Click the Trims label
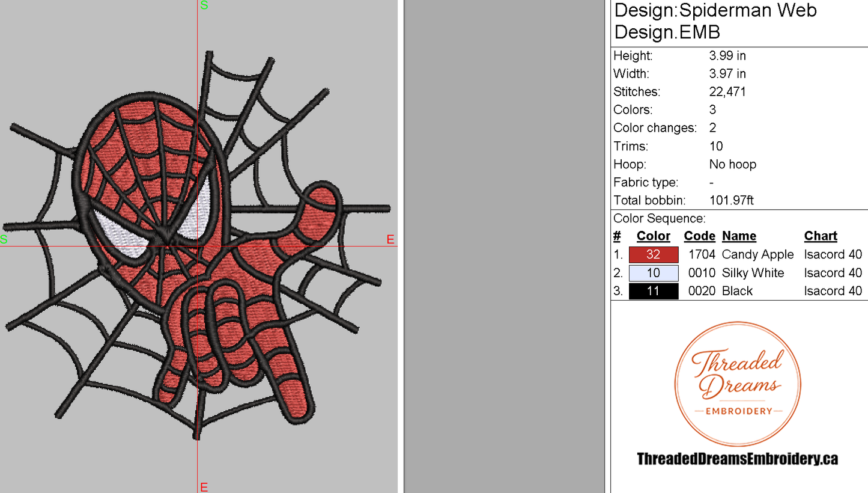Image resolution: width=868 pixels, height=493 pixels. pyautogui.click(x=630, y=146)
